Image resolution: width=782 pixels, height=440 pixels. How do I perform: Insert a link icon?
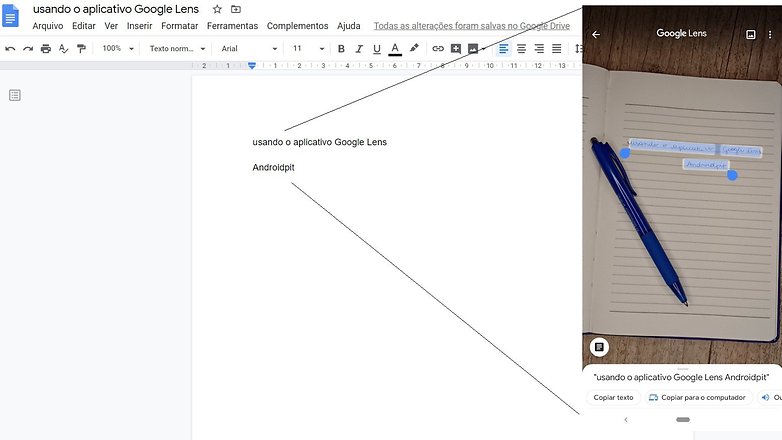(438, 48)
